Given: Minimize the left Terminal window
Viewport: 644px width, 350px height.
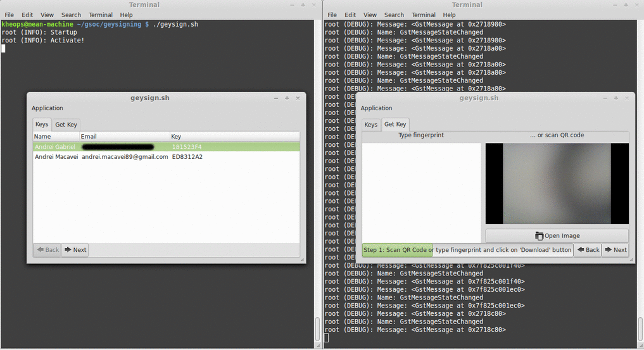Looking at the screenshot, I should tap(292, 5).
